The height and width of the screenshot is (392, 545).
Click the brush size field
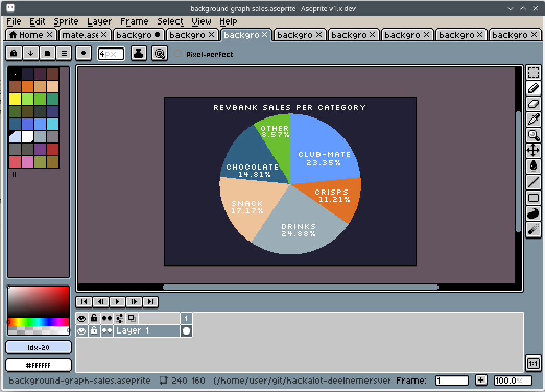point(111,54)
